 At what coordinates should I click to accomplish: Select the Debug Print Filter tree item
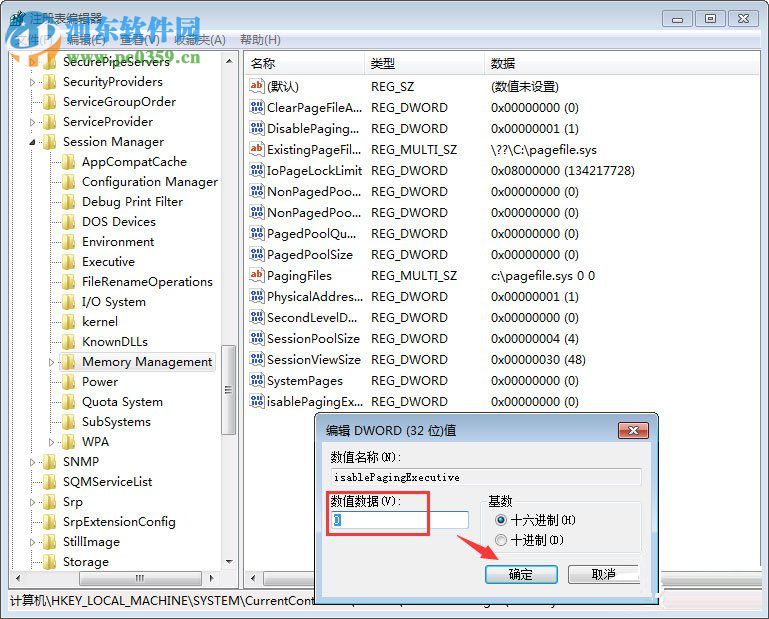click(132, 202)
